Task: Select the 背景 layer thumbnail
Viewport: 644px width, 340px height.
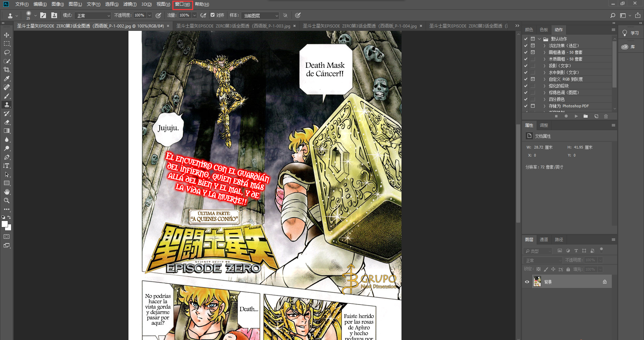Action: tap(537, 282)
